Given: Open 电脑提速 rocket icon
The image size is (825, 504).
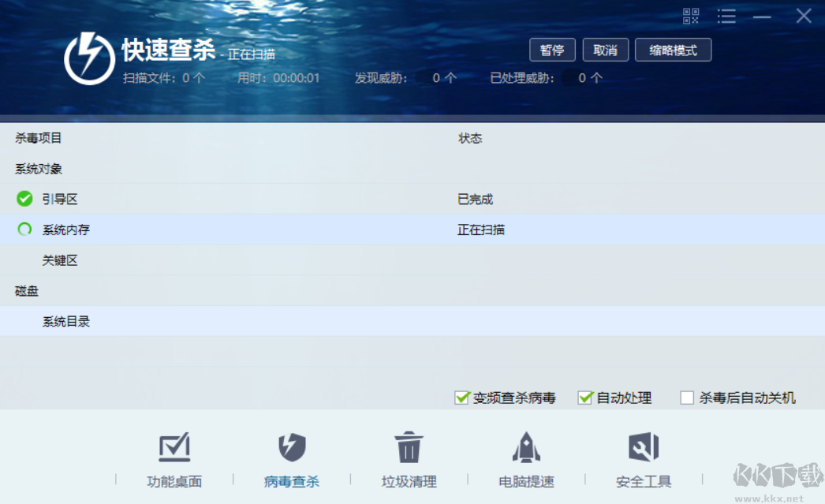Looking at the screenshot, I should (526, 447).
